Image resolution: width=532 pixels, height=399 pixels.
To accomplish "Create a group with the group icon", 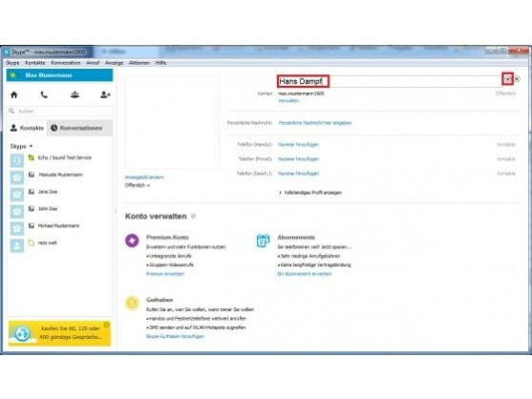I will coord(75,94).
